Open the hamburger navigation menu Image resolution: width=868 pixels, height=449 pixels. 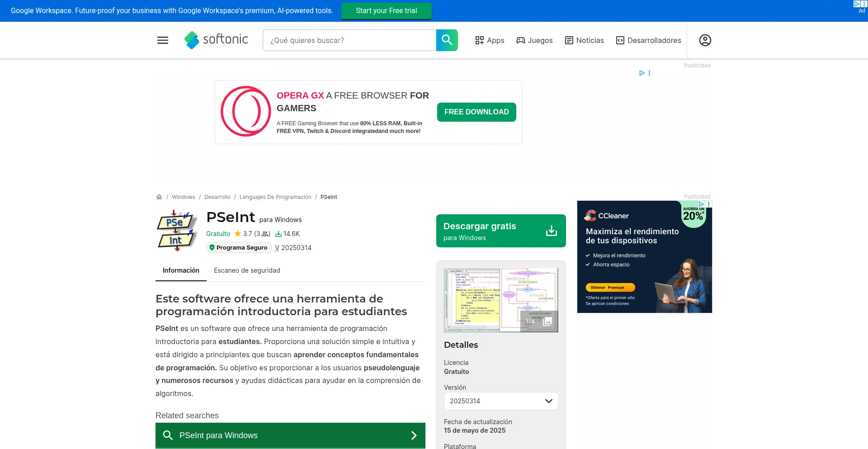click(x=162, y=40)
